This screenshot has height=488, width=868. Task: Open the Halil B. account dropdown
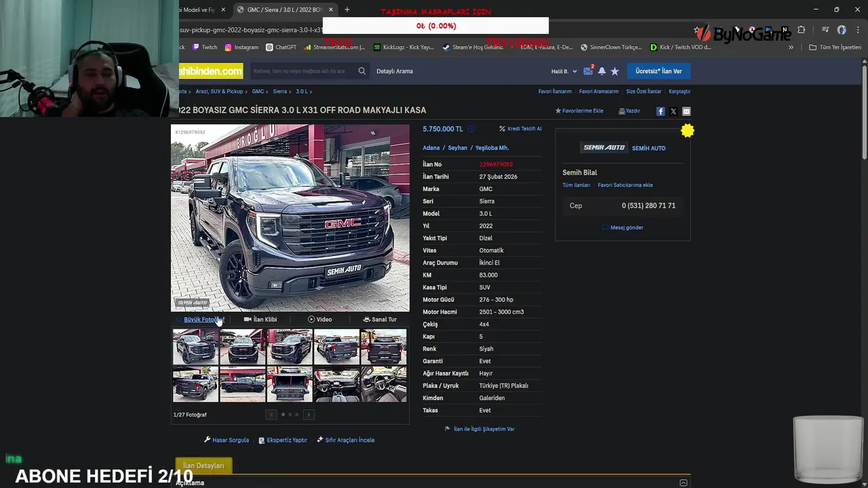tap(564, 71)
